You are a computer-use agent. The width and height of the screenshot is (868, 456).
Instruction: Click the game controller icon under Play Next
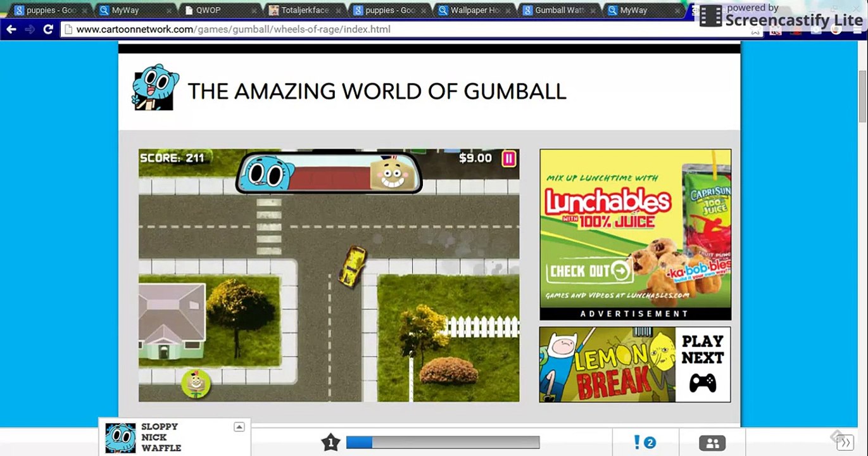(x=703, y=383)
